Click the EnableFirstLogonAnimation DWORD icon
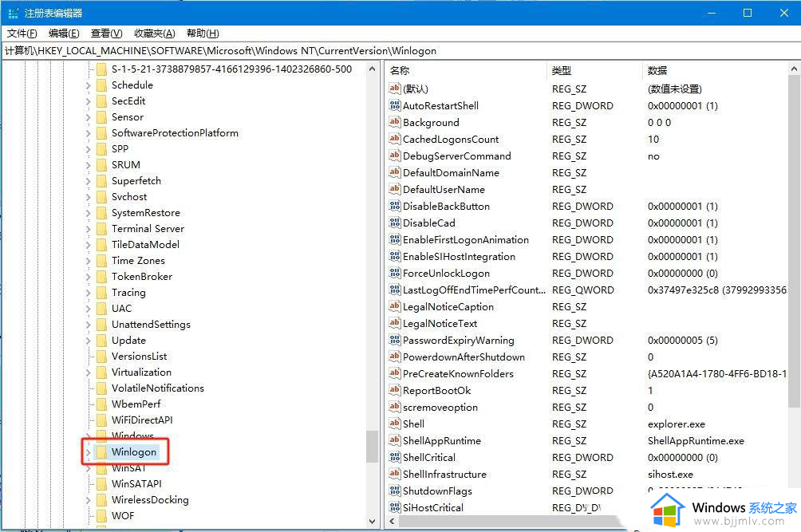This screenshot has width=801, height=532. pyautogui.click(x=394, y=239)
